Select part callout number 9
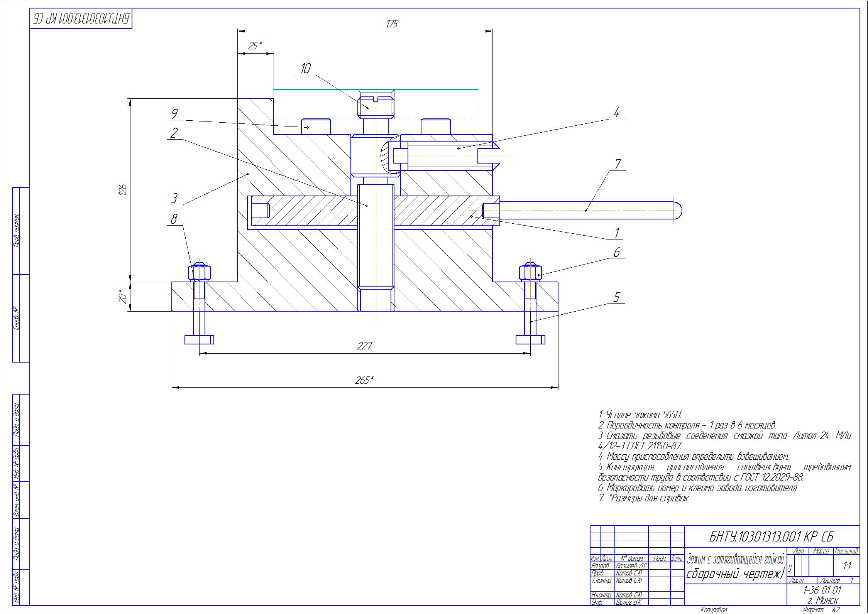868x614 pixels. [174, 114]
